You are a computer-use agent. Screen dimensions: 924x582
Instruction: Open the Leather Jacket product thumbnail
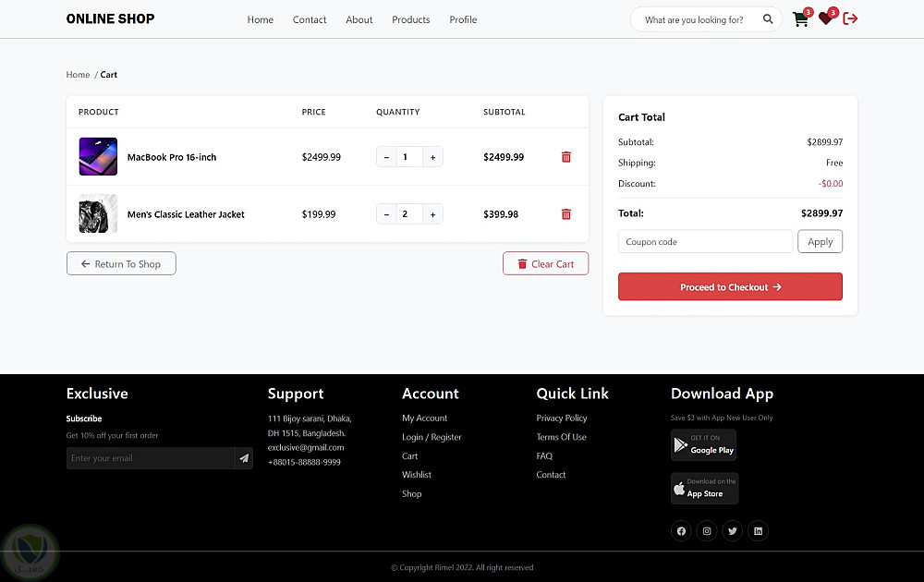pyautogui.click(x=98, y=213)
